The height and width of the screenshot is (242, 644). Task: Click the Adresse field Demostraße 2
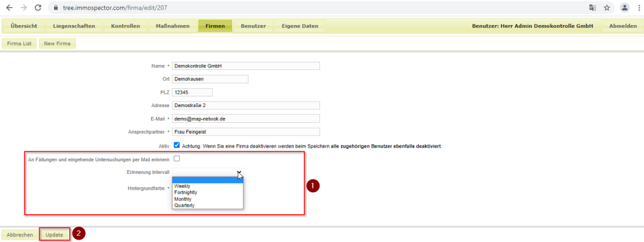click(246, 105)
